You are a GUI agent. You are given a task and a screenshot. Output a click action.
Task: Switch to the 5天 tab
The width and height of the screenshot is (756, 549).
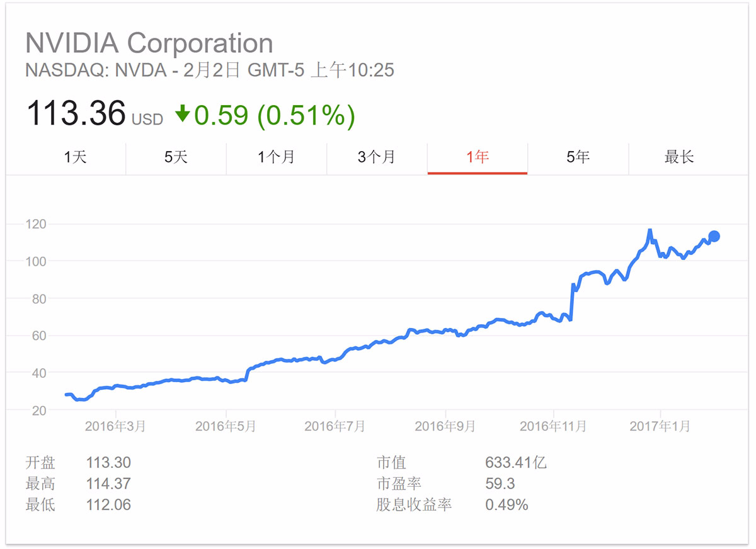click(x=176, y=157)
